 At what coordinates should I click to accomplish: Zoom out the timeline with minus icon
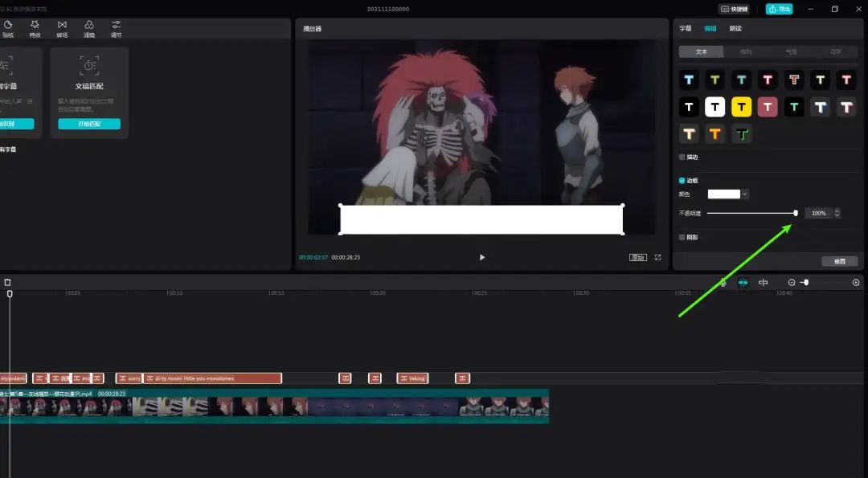(x=792, y=283)
